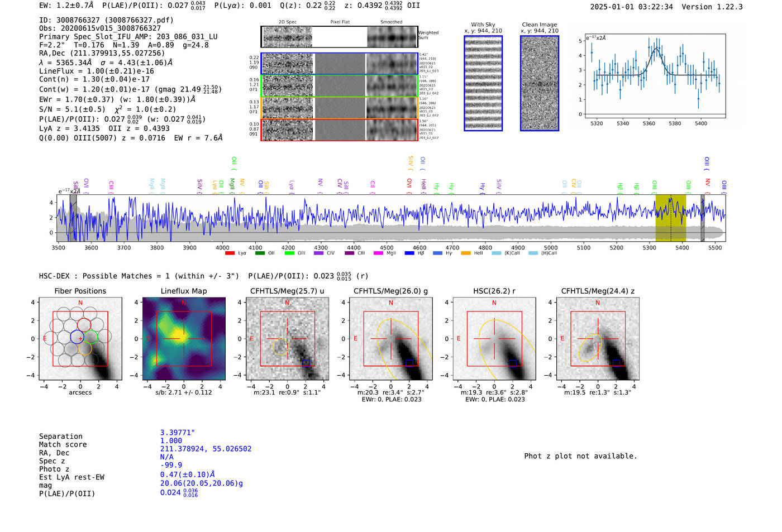
Task: Click the Gaussian emission line fit plot
Action: [x=655, y=76]
